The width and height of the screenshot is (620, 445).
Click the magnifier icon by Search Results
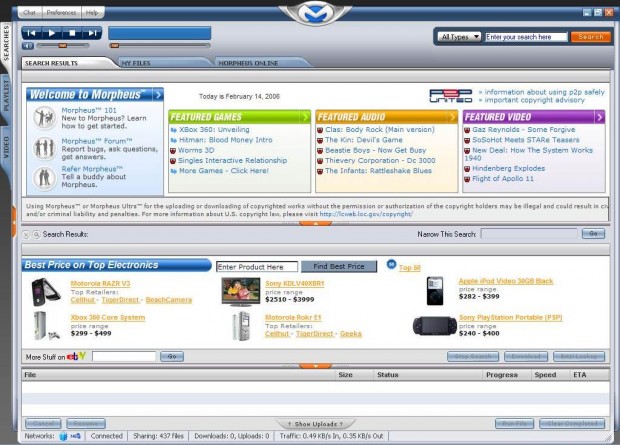[x=36, y=235]
